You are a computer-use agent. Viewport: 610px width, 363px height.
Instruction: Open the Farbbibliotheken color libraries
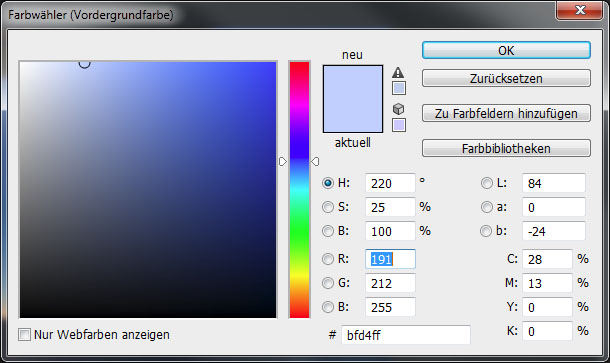506,148
